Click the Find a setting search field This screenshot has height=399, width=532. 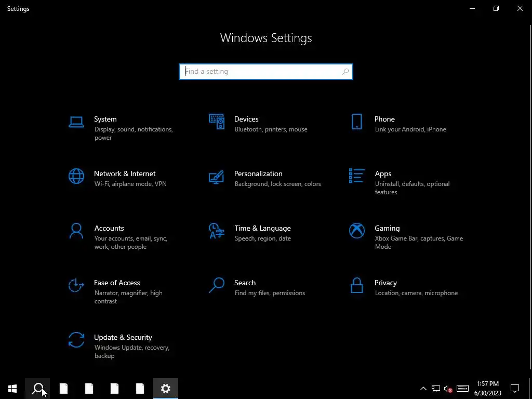(x=266, y=72)
